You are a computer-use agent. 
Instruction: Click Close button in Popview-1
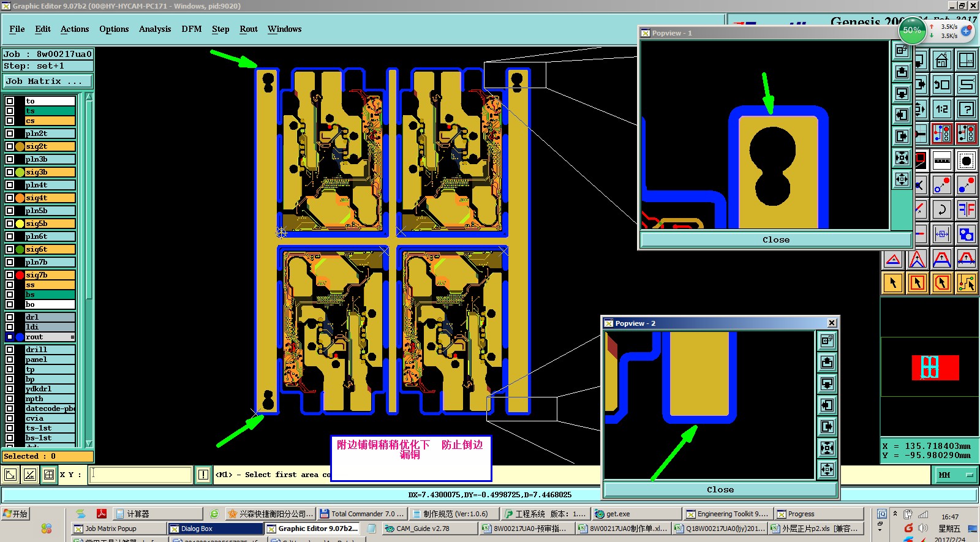tap(776, 239)
